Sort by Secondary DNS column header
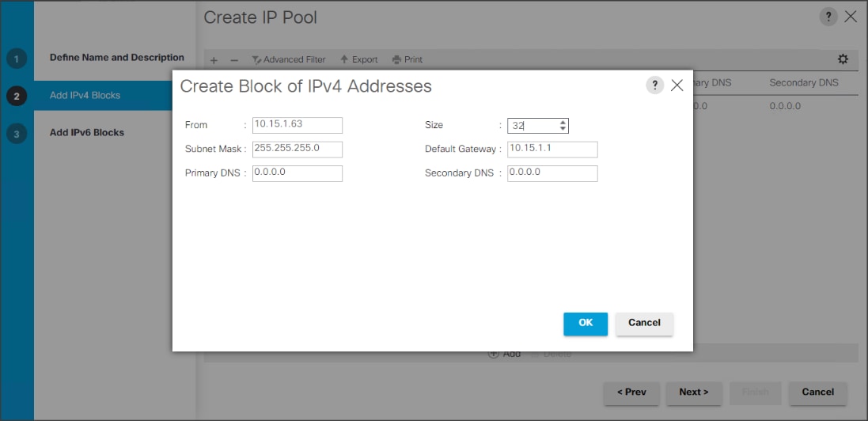 pos(804,83)
